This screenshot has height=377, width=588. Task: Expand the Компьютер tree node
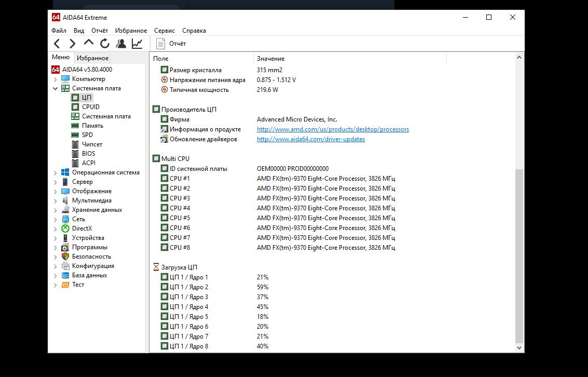56,79
